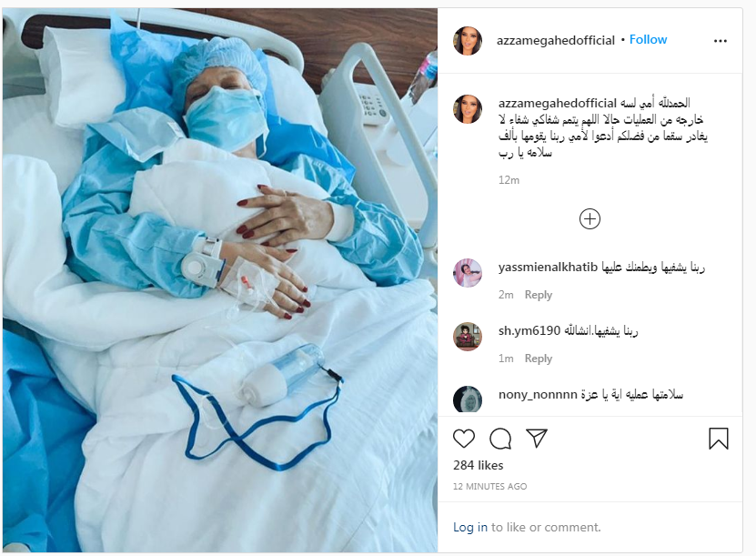
Task: Reply to sh.ym6190's comment
Action: click(538, 359)
